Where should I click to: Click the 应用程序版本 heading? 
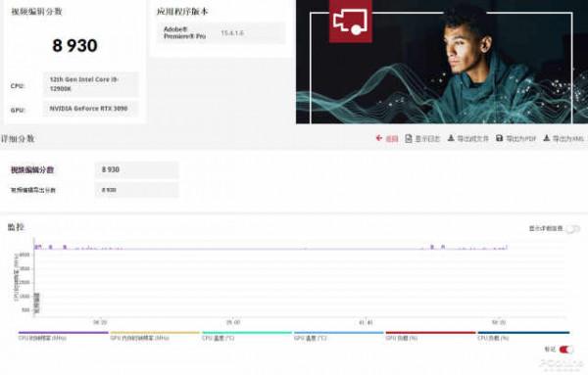182,12
